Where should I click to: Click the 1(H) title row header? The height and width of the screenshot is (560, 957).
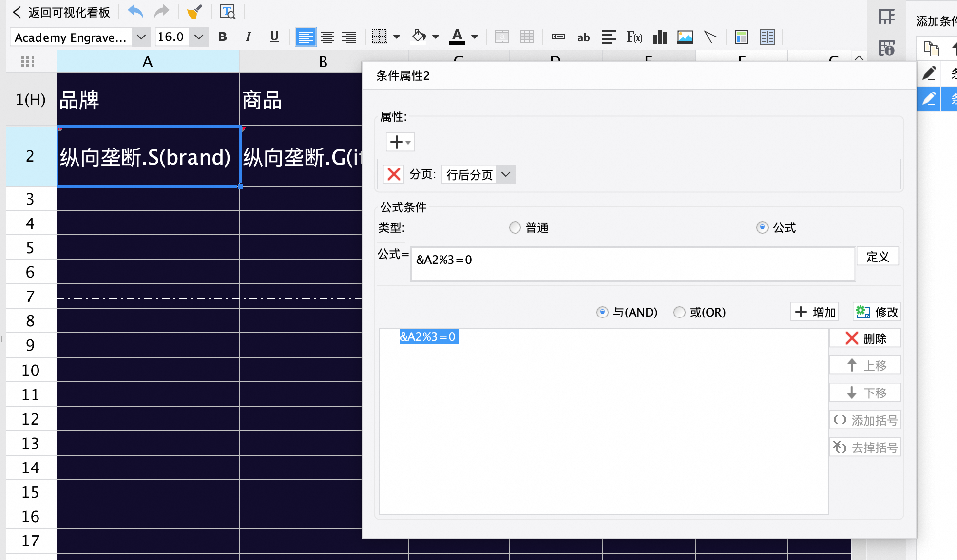[31, 99]
